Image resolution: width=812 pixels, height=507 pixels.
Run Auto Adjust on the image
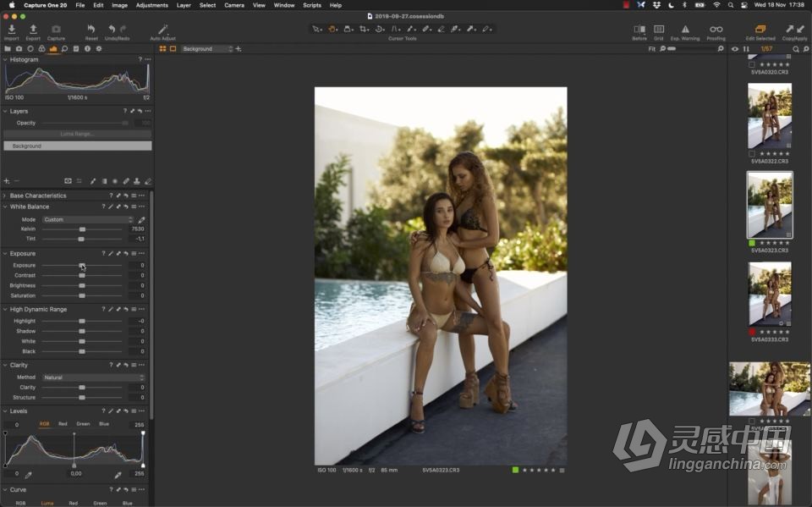click(x=162, y=29)
